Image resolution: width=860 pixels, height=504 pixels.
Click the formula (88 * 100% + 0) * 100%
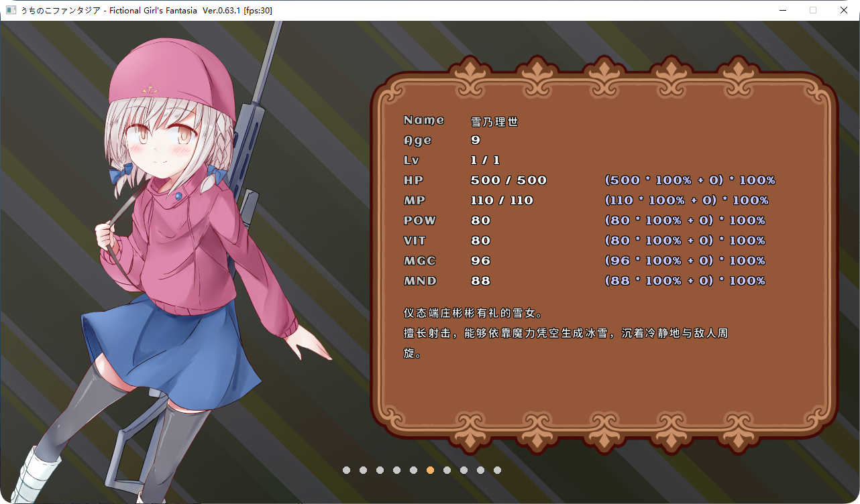(685, 281)
